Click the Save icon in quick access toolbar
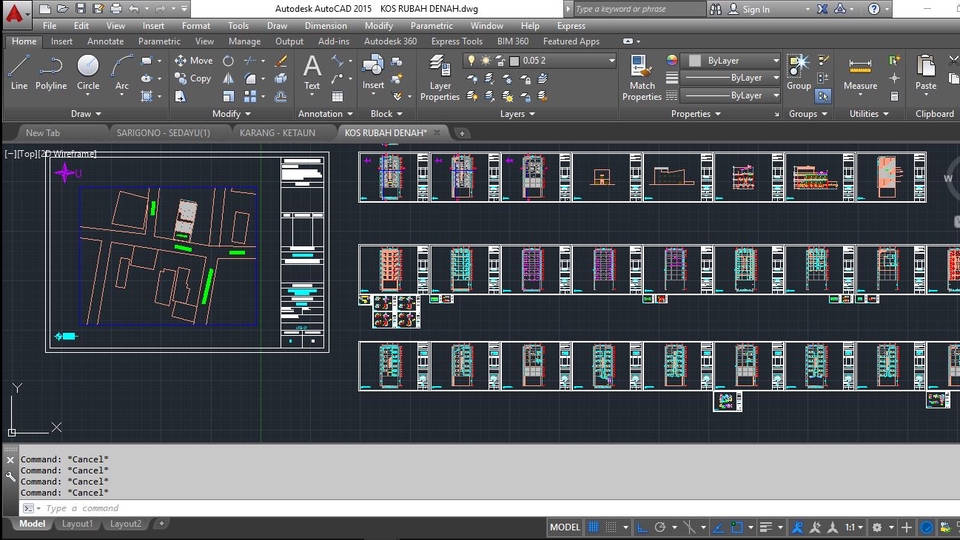Viewport: 960px width, 540px height. click(x=80, y=9)
